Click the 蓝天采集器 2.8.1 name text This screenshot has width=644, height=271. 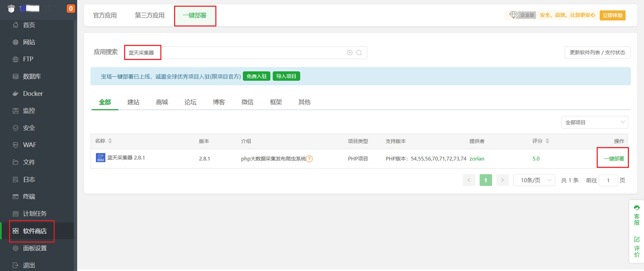pyautogui.click(x=126, y=158)
